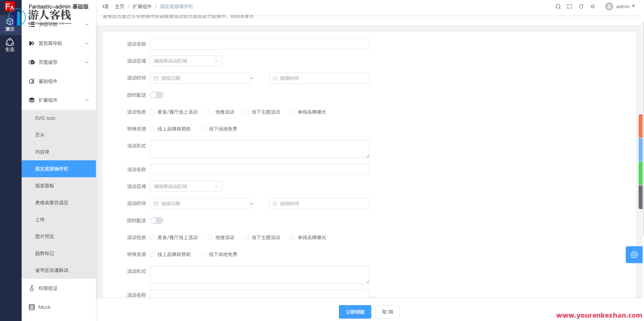Select the 生态 section icon in sidebar
Image resolution: width=644 pixels, height=321 pixels.
click(x=10, y=44)
